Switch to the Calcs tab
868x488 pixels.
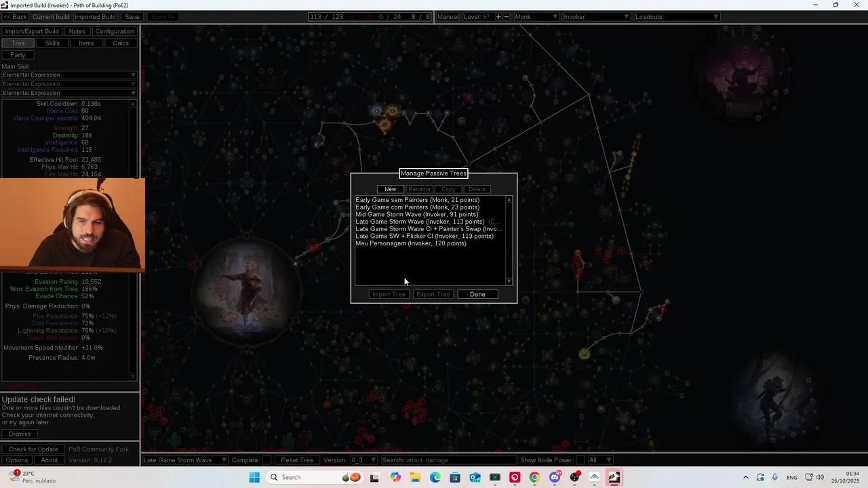121,43
